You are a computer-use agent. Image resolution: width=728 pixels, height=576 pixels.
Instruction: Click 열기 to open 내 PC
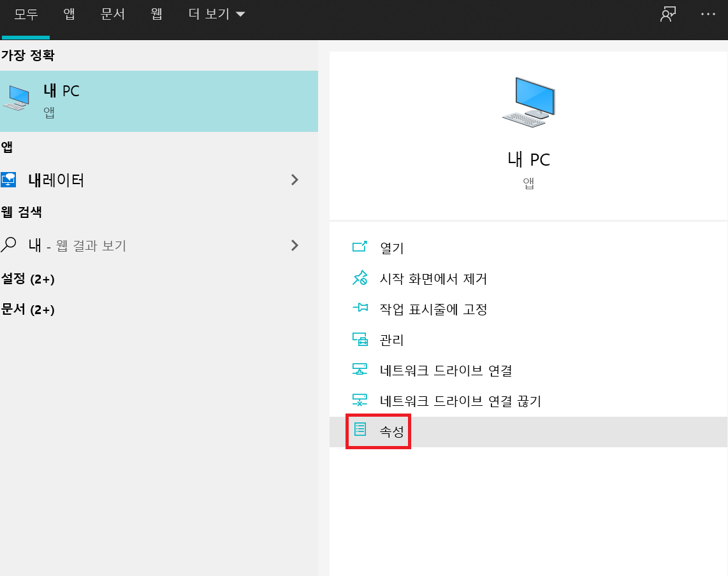pos(528,248)
